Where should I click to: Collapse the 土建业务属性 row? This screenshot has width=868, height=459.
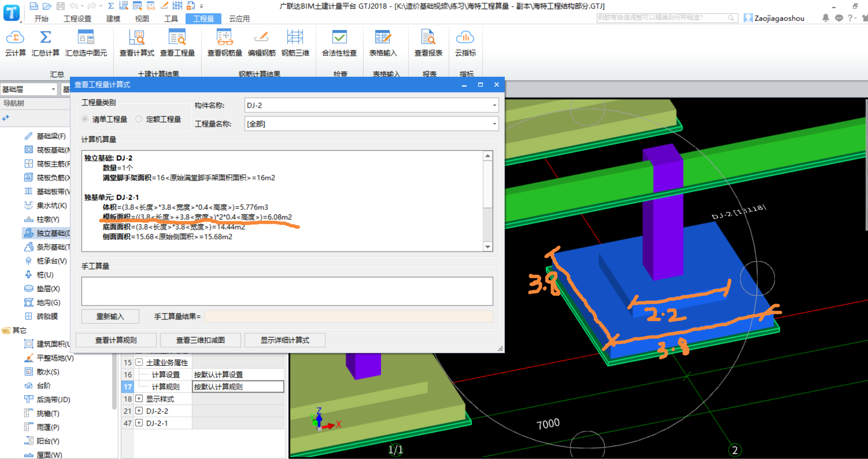139,362
